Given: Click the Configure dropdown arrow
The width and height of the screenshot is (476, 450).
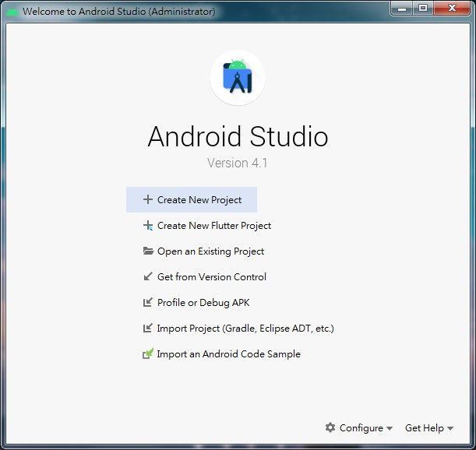Looking at the screenshot, I should click(x=390, y=428).
